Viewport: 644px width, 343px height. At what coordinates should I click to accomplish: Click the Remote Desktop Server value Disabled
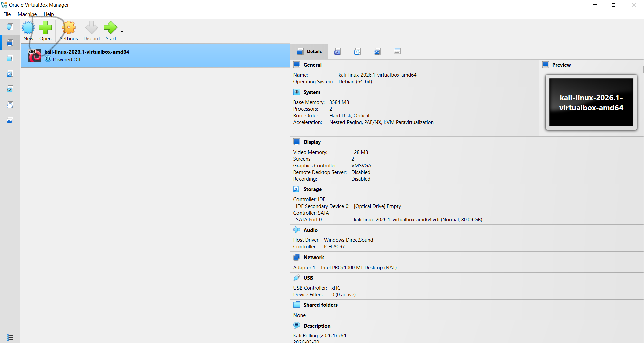[361, 172]
